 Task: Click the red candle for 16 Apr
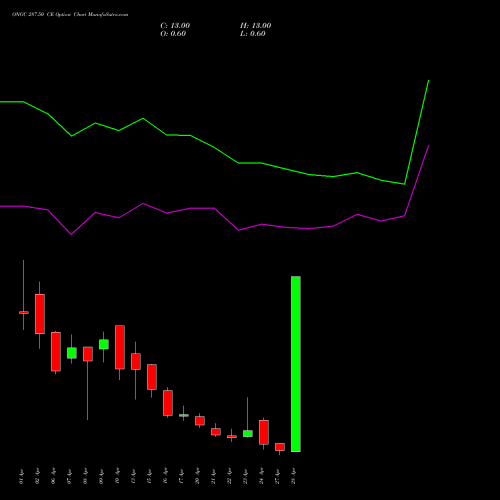point(168,403)
